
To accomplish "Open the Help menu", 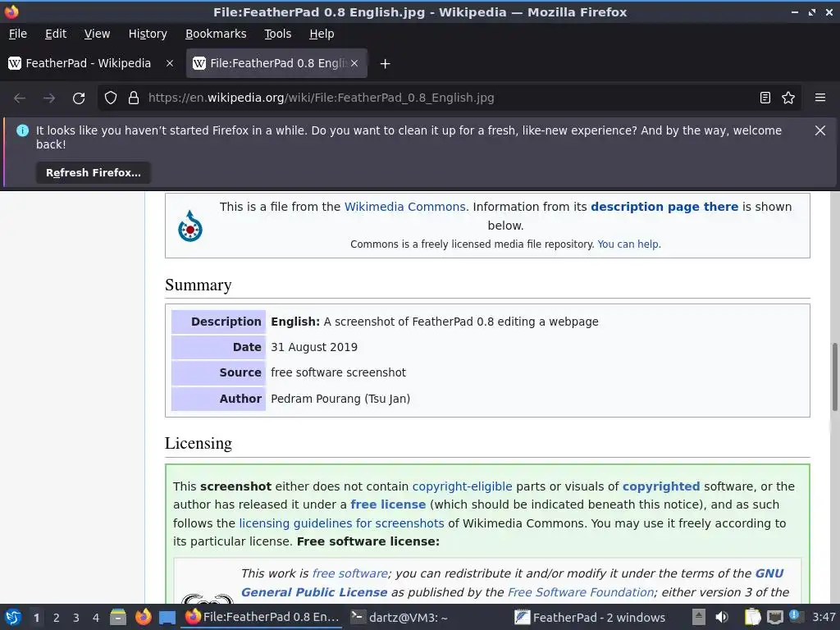I will point(322,34).
